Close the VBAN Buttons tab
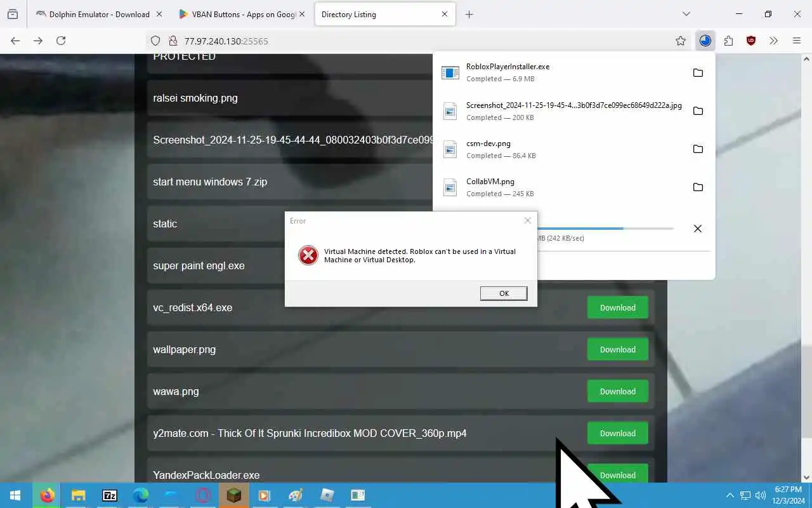812x508 pixels. click(301, 14)
